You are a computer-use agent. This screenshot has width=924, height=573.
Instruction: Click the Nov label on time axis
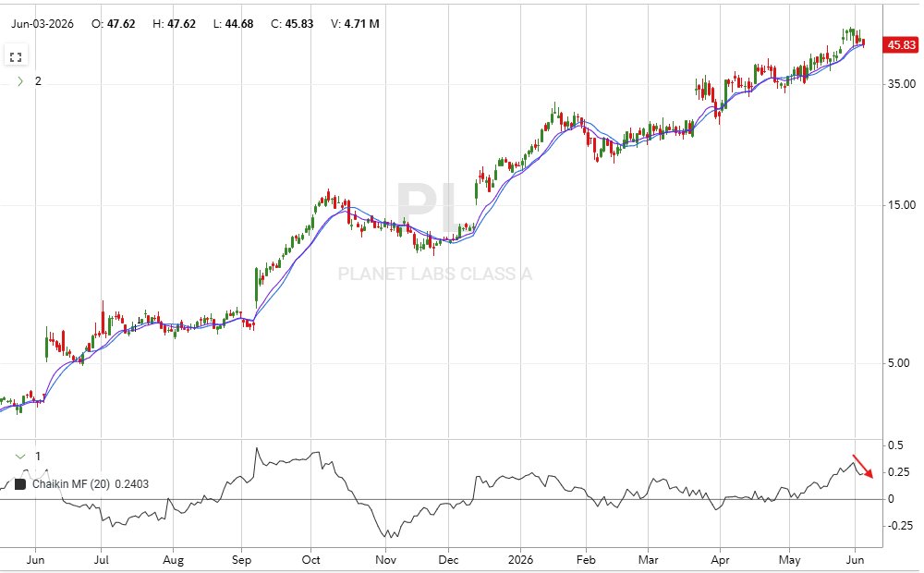click(x=385, y=559)
